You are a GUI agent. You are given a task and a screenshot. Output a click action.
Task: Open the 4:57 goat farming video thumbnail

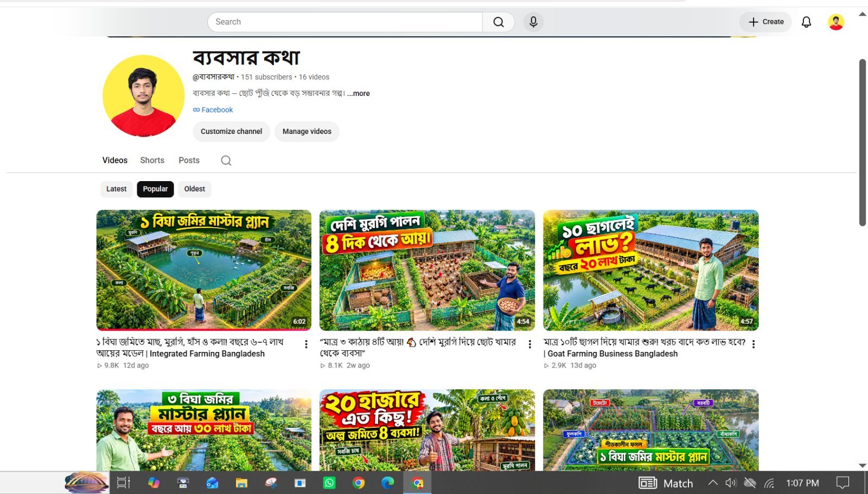(650, 270)
